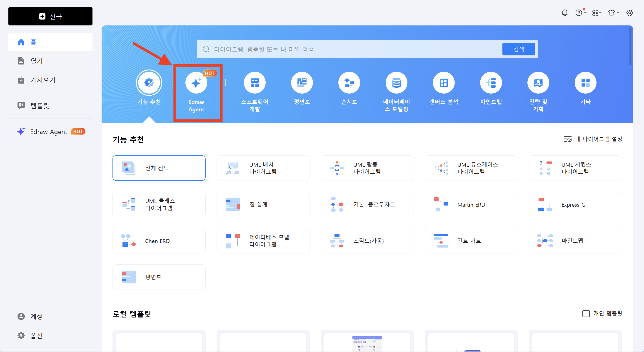644x352 pixels.
Task: Open the 전략 및 기획 category icon
Action: coord(538,83)
